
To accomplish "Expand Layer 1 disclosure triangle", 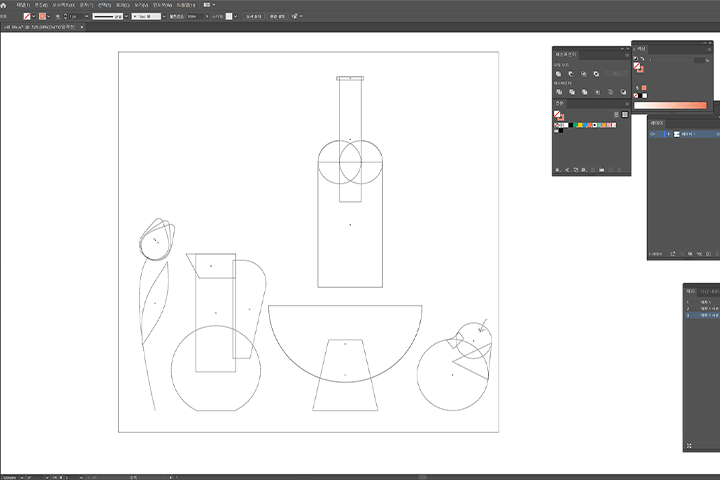I will [669, 134].
